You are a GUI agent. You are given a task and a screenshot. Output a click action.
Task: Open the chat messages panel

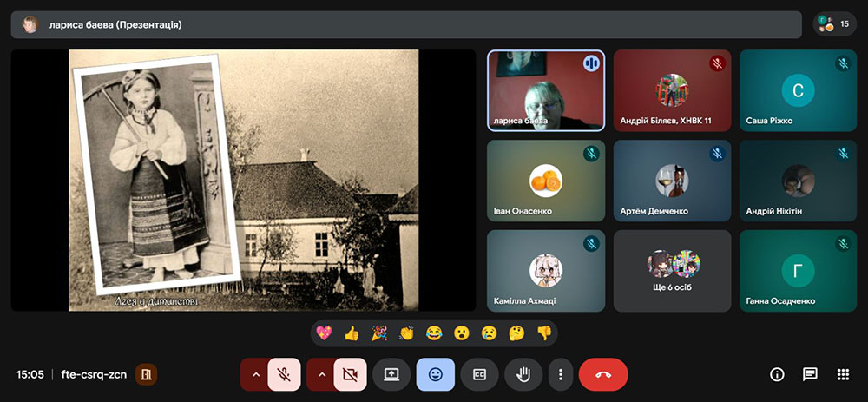pos(810,374)
